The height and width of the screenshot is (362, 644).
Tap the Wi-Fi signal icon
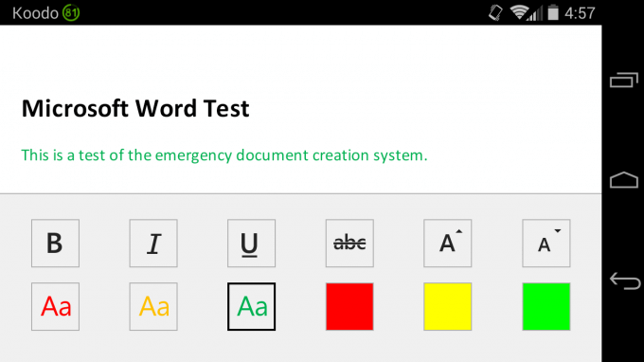[x=519, y=12]
